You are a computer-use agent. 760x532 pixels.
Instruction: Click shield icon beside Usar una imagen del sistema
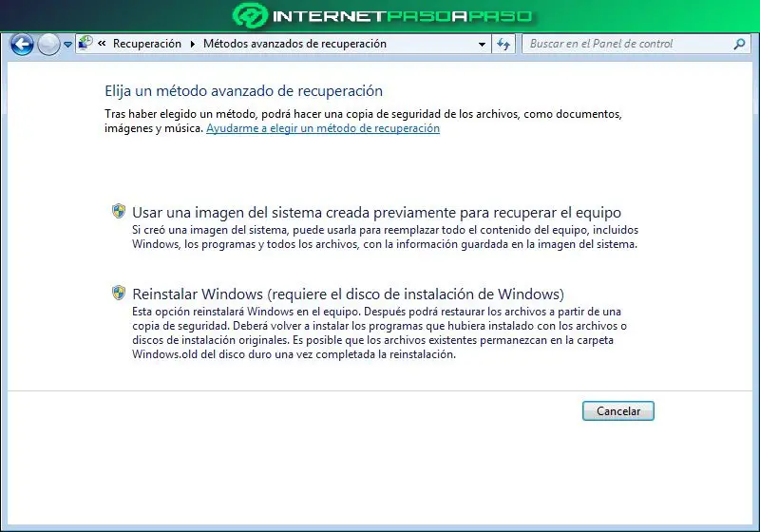coord(119,211)
